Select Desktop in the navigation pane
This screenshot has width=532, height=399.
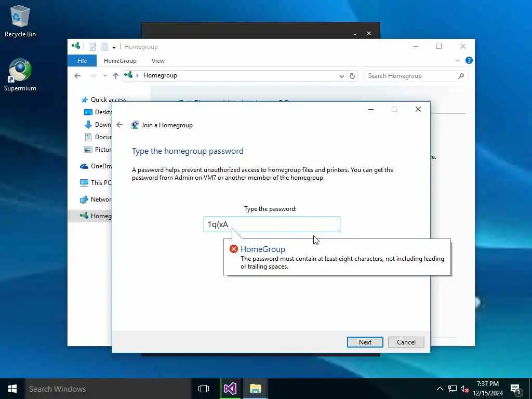coord(98,112)
